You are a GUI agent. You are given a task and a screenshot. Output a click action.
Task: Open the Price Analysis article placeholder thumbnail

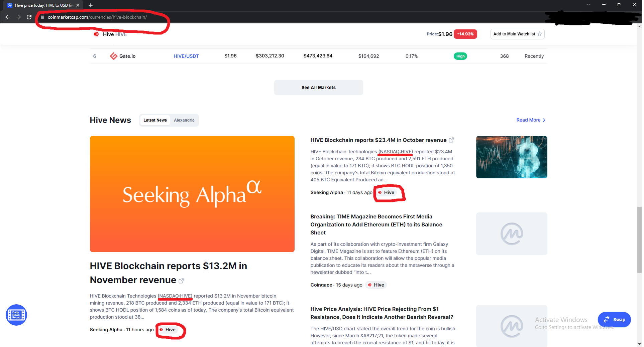512,326
